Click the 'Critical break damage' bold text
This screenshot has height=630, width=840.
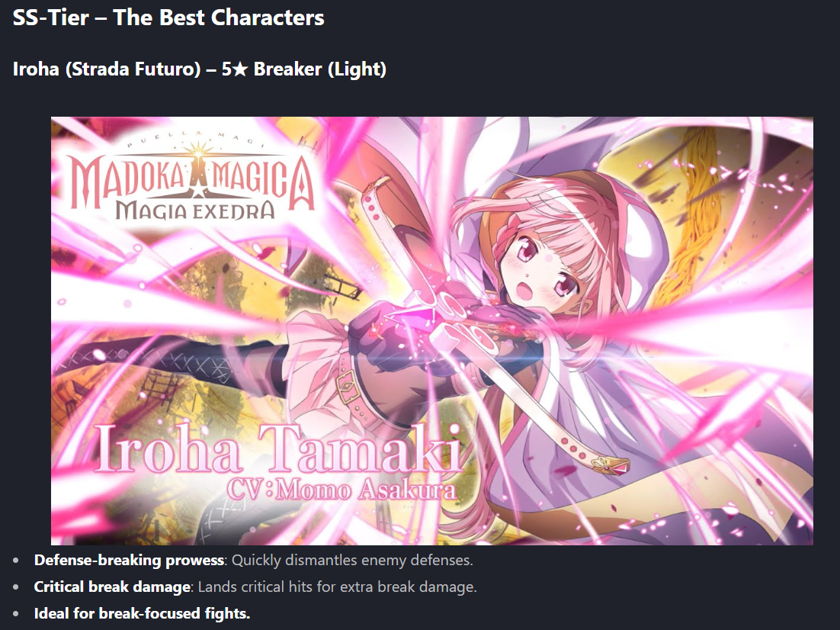(x=112, y=587)
